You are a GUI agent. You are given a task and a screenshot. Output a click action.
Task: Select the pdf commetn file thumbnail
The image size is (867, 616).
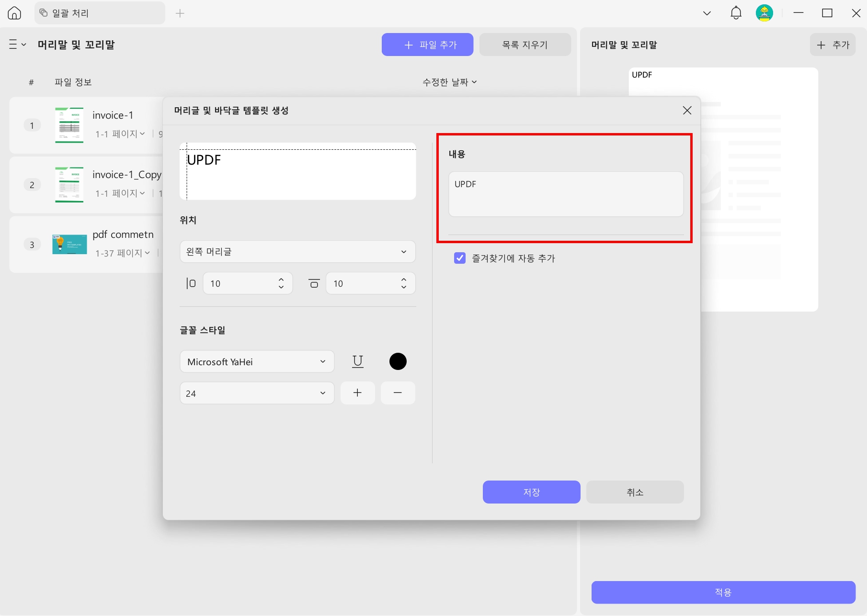click(69, 244)
